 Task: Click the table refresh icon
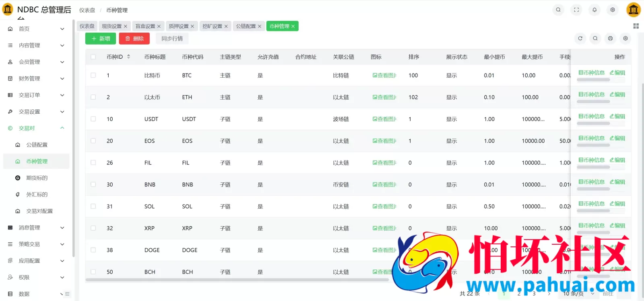580,39
